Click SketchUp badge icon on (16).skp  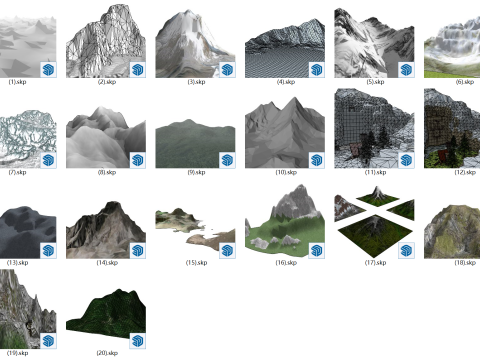pyautogui.click(x=317, y=250)
